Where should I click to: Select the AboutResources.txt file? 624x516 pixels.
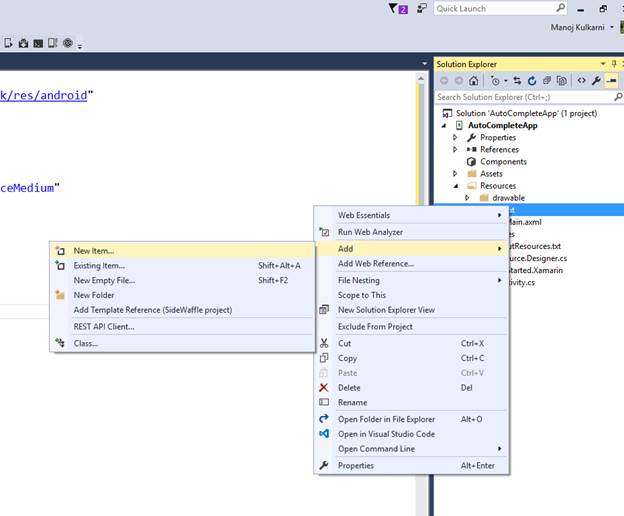pos(535,246)
